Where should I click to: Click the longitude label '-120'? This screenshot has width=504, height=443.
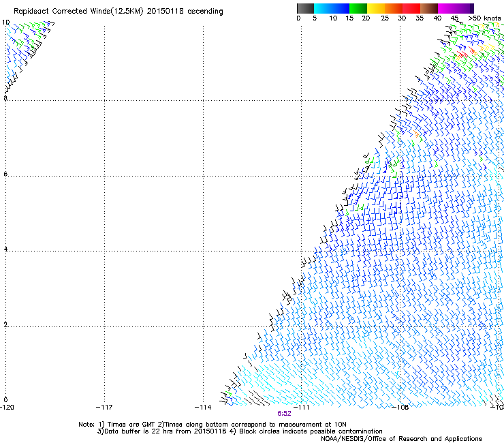tap(7, 408)
